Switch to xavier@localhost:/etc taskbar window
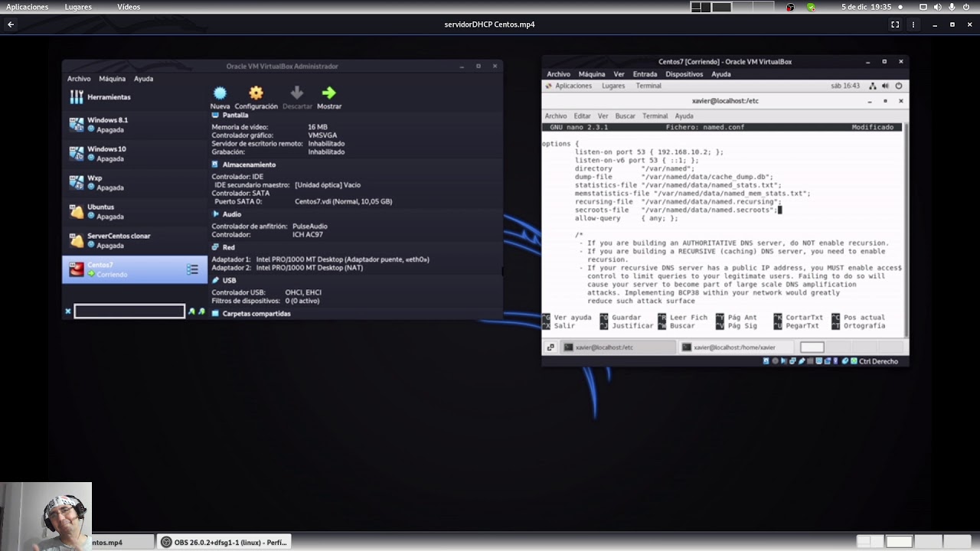 (618, 347)
